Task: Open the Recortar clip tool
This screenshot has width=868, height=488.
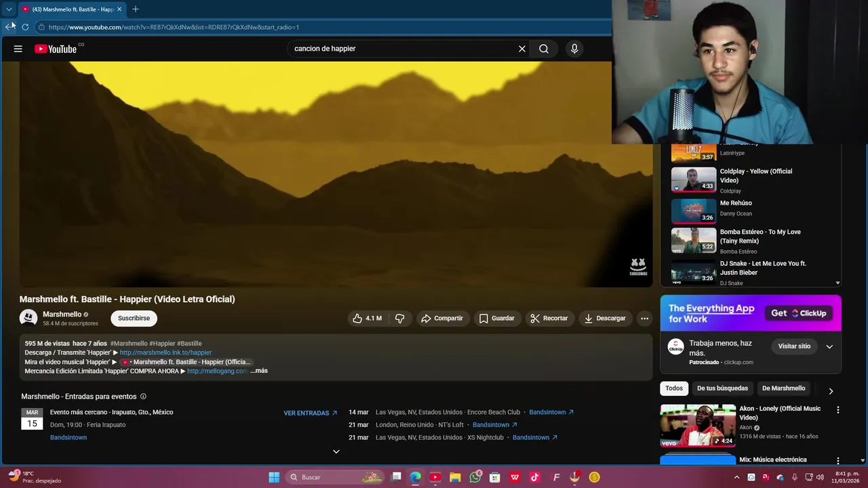Action: [x=549, y=319]
